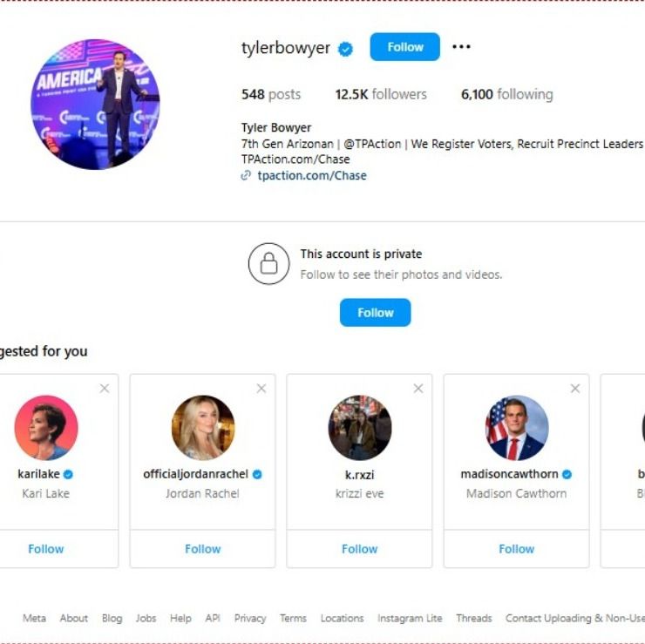Follow madisoncawthorn from suggestions

pos(517,549)
